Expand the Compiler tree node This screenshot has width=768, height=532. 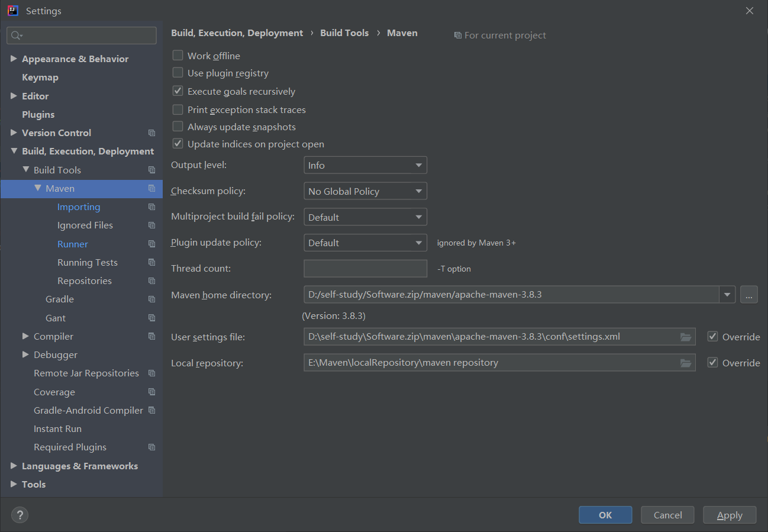[25, 336]
